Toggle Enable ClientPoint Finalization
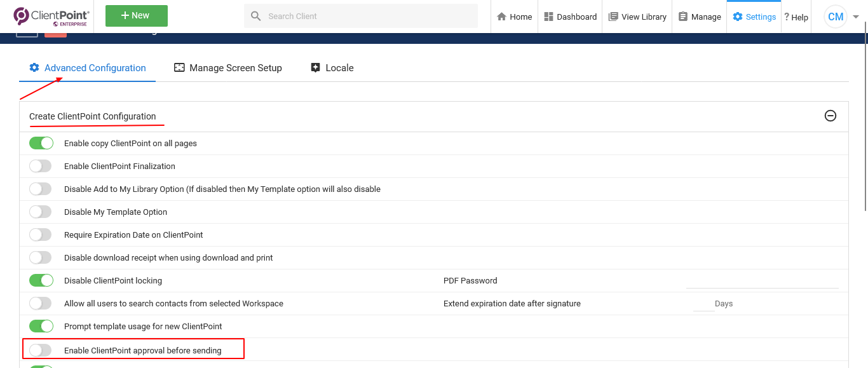The height and width of the screenshot is (368, 868). 40,166
